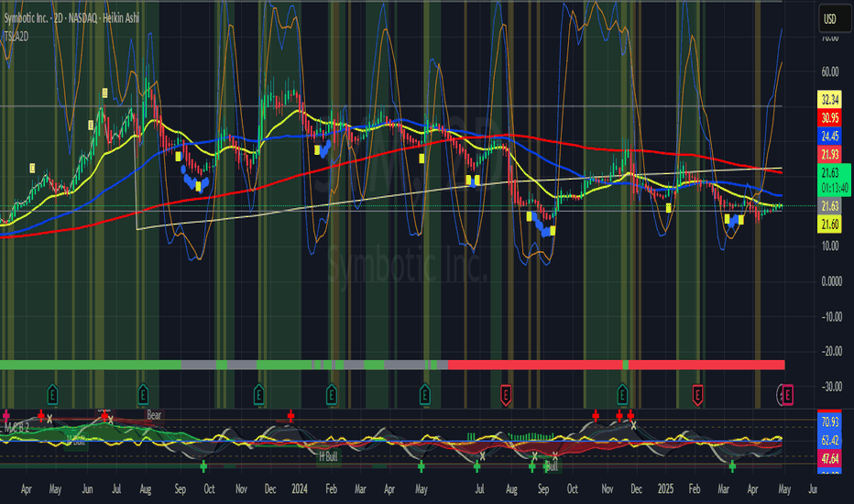Click the -30.00 price axis level

click(830, 387)
